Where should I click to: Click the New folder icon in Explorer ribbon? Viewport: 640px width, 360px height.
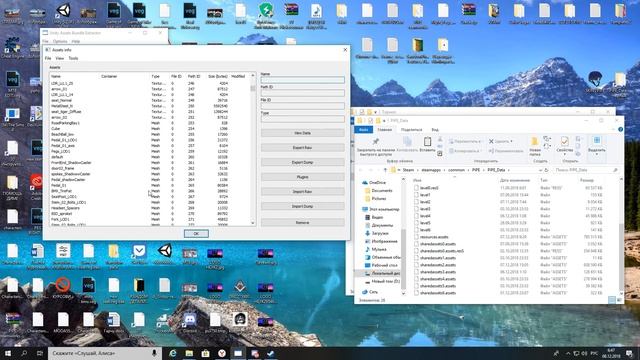click(534, 142)
